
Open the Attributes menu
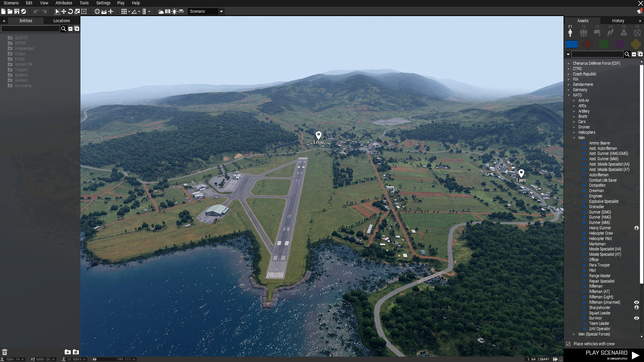[64, 3]
